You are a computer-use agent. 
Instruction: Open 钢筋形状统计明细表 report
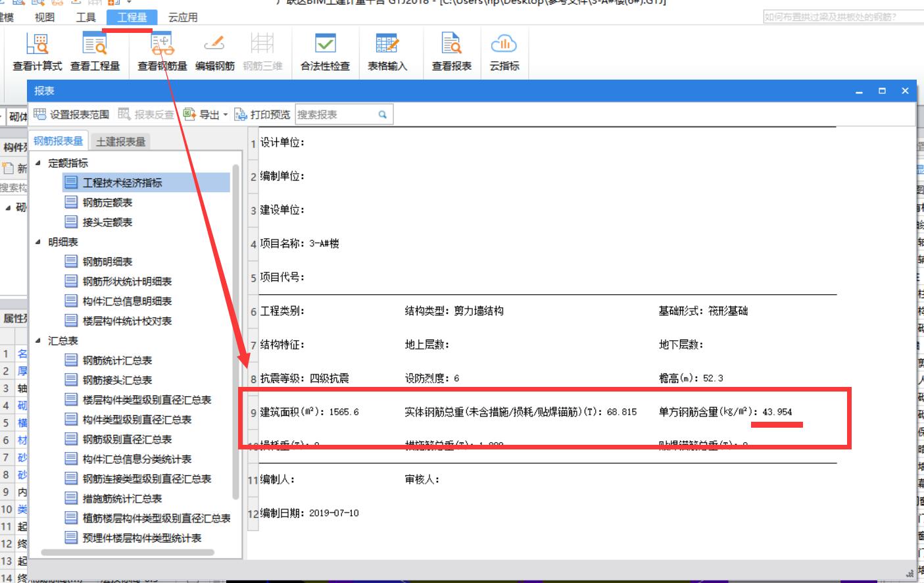tap(118, 281)
